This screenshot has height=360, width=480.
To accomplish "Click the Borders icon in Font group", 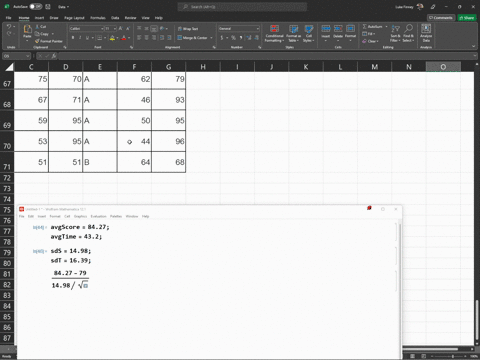I will pos(99,38).
